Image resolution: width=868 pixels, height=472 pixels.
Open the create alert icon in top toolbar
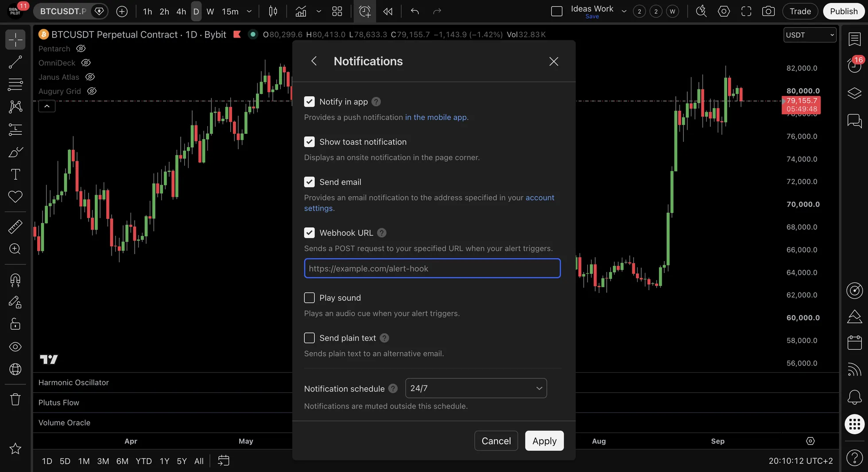pyautogui.click(x=364, y=11)
